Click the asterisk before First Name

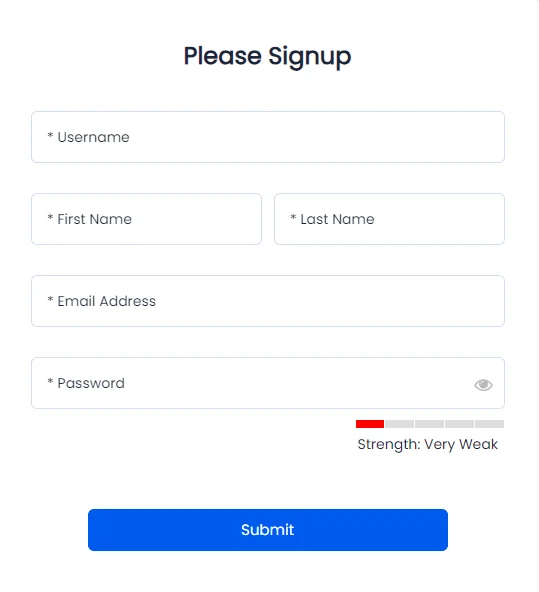pyautogui.click(x=50, y=217)
